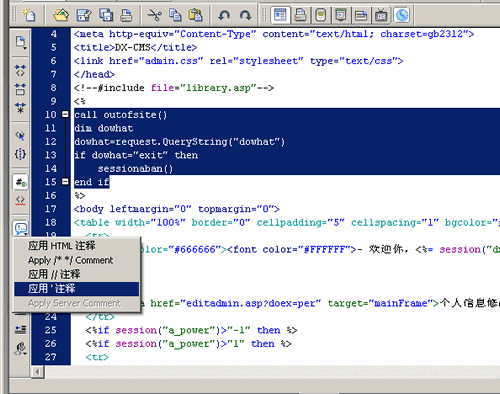
Task: Click the horizontal scrollbar left arrow
Action: pos(38,372)
